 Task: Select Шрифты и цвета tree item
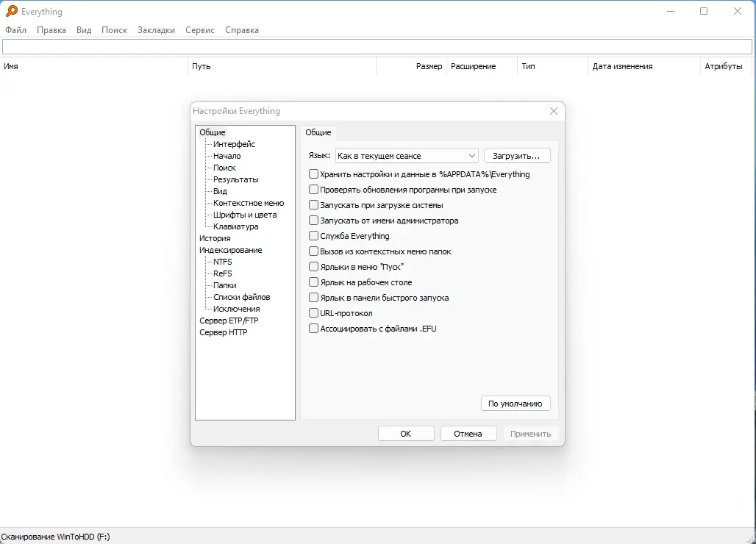pyautogui.click(x=245, y=215)
